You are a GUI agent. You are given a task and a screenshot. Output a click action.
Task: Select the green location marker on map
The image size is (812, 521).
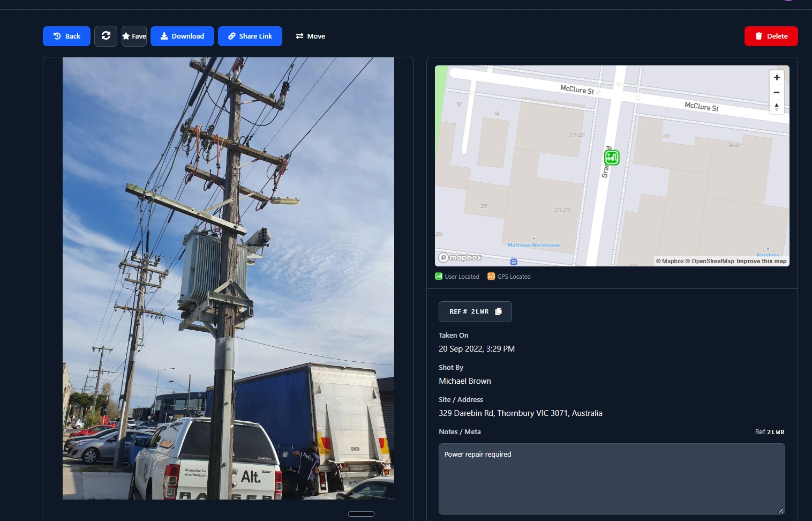tap(612, 158)
